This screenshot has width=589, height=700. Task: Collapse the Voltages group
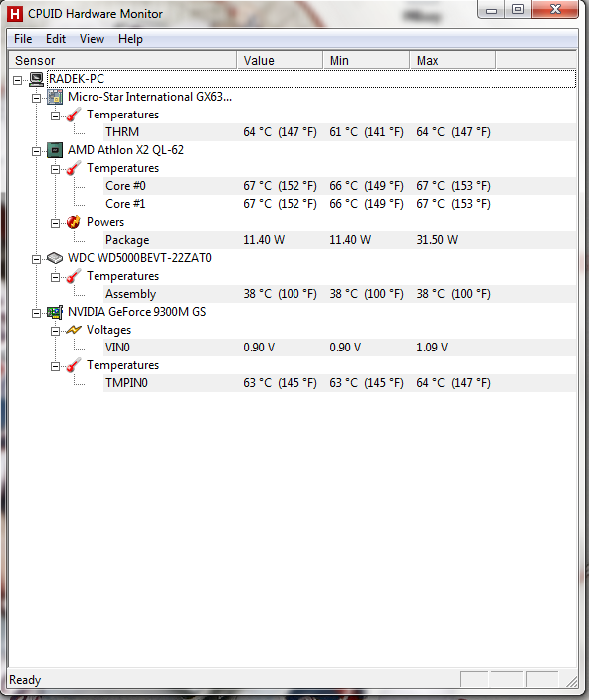pyautogui.click(x=55, y=331)
